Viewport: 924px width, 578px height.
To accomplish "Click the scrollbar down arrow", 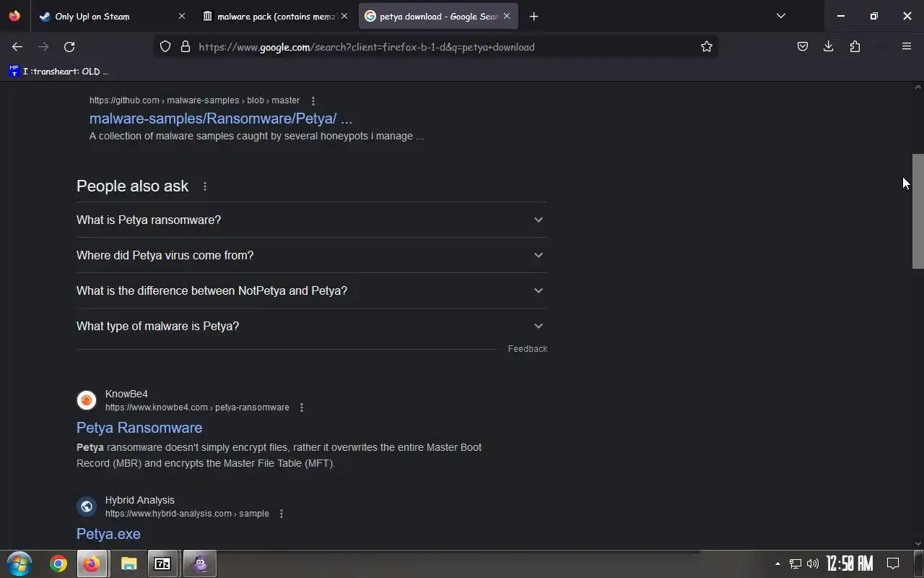I will coord(918,543).
